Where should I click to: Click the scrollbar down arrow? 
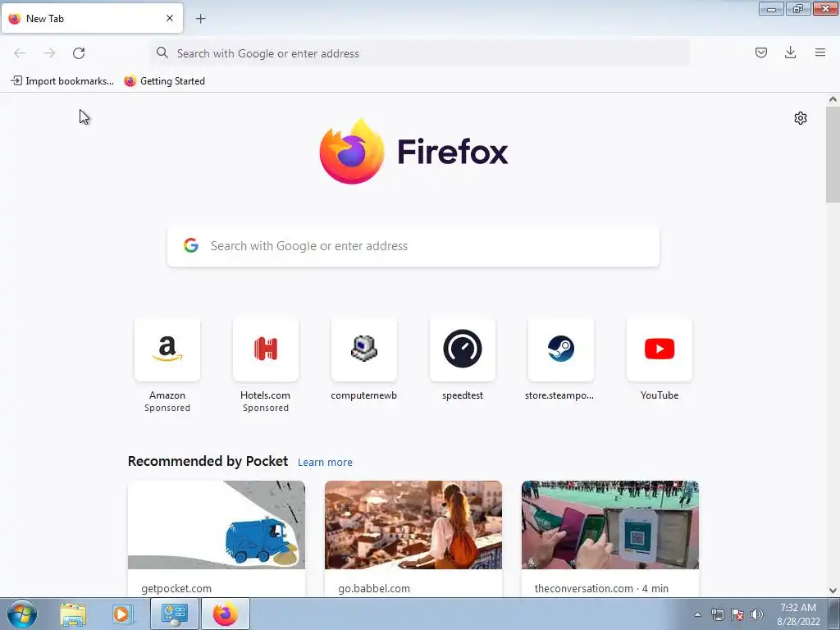pos(833,591)
